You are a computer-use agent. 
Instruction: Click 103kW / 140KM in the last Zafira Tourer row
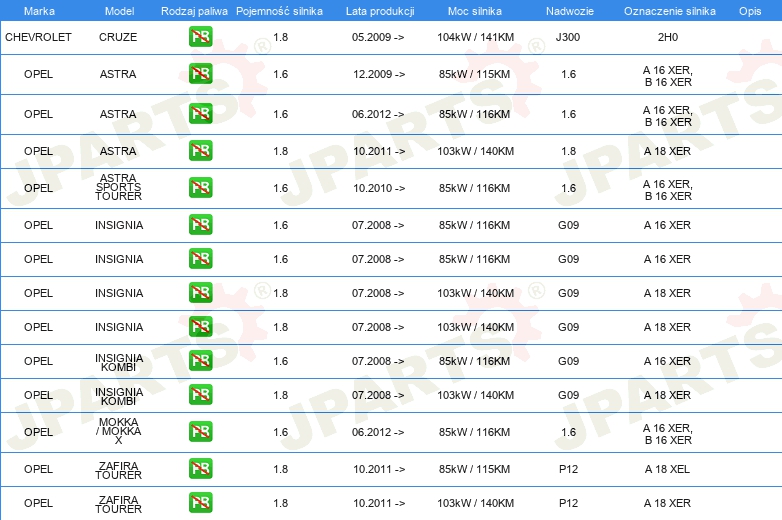point(475,503)
